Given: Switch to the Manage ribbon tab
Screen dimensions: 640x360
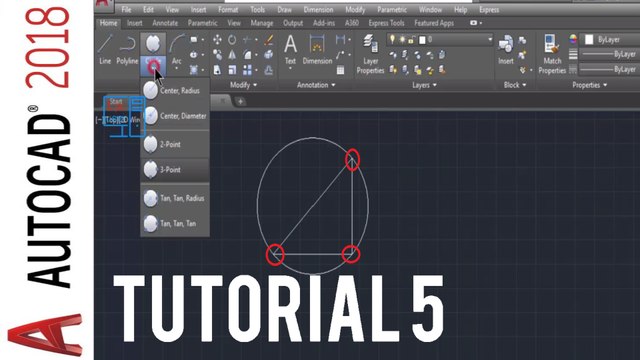Looking at the screenshot, I should tap(262, 23).
